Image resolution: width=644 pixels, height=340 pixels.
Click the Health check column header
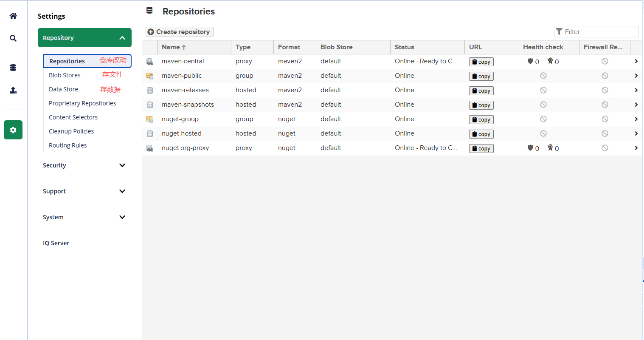[x=543, y=47]
